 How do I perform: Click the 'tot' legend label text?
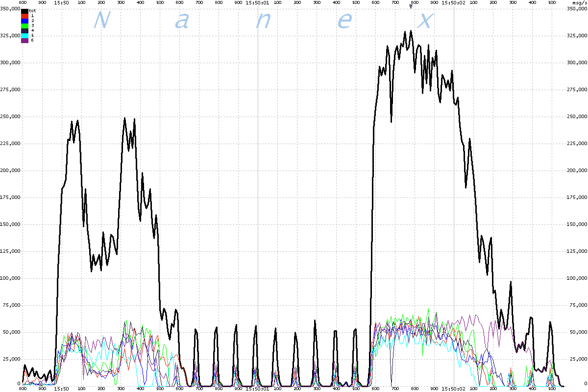[x=33, y=10]
